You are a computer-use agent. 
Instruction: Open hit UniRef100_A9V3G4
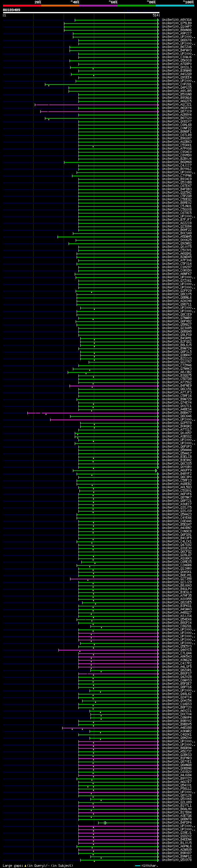coord(177,20)
